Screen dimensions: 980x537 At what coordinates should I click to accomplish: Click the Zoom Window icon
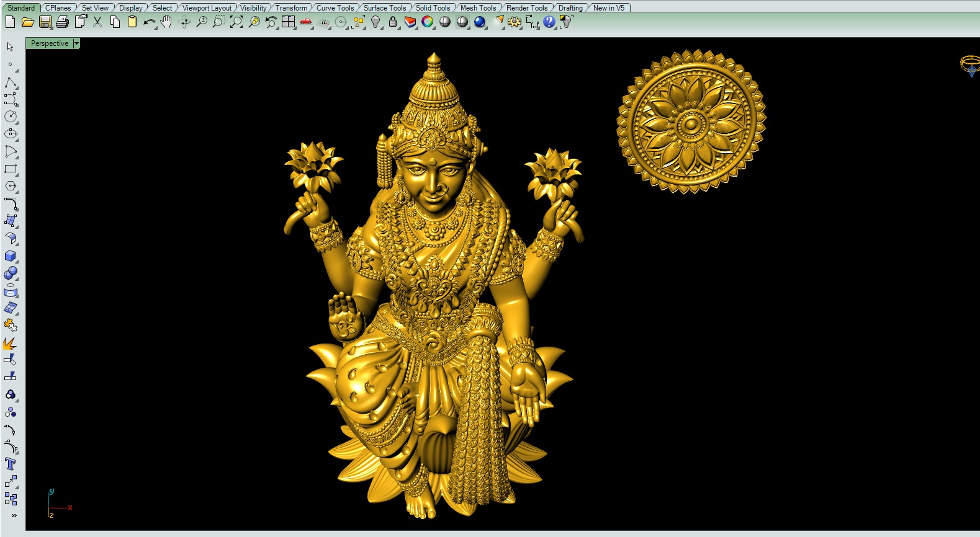[x=218, y=22]
